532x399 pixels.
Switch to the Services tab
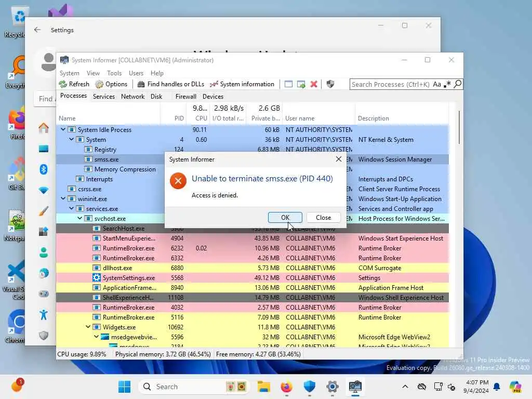pos(104,97)
